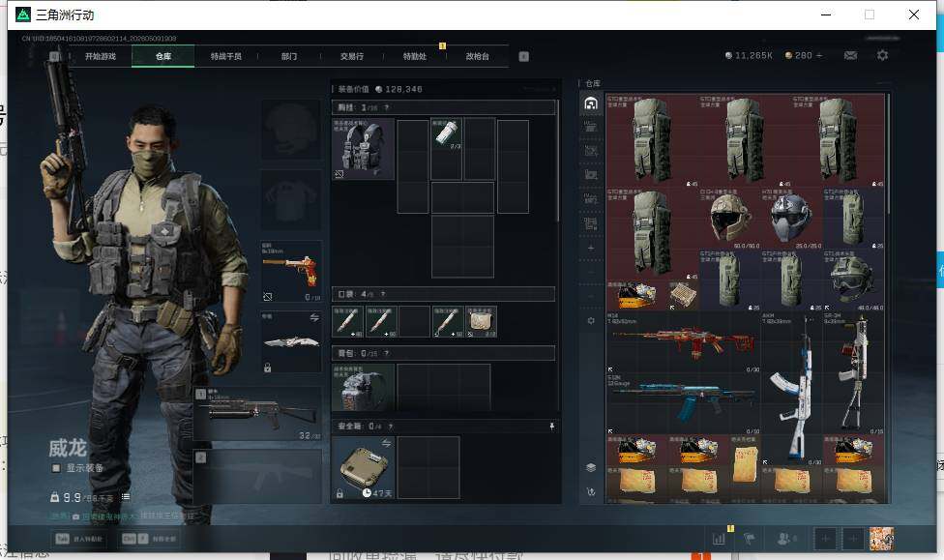The image size is (944, 560).
Task: Select the ammo box item in warehouse
Action: 683,295
